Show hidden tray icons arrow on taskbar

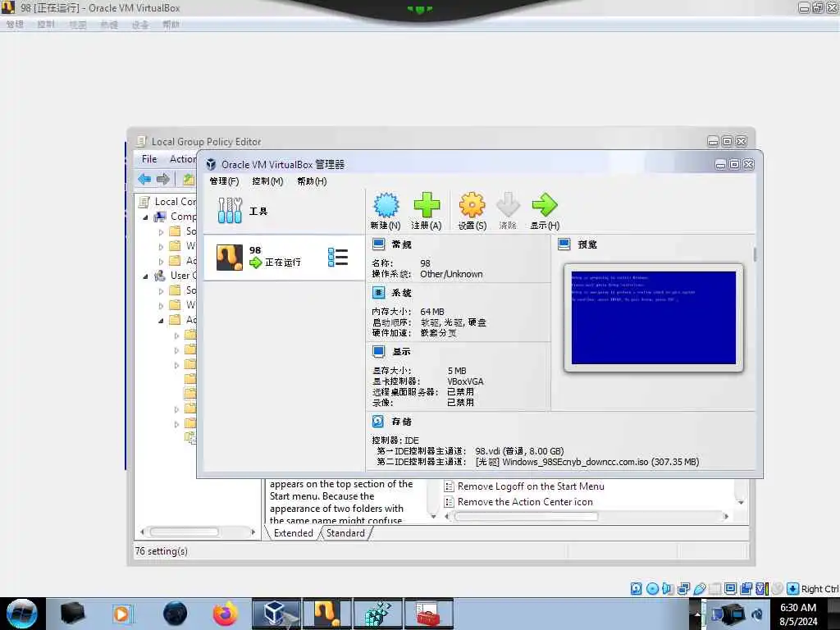point(697,614)
